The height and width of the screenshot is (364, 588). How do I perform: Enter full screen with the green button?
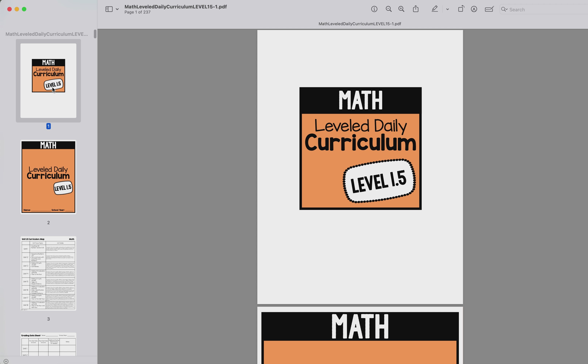pos(24,9)
